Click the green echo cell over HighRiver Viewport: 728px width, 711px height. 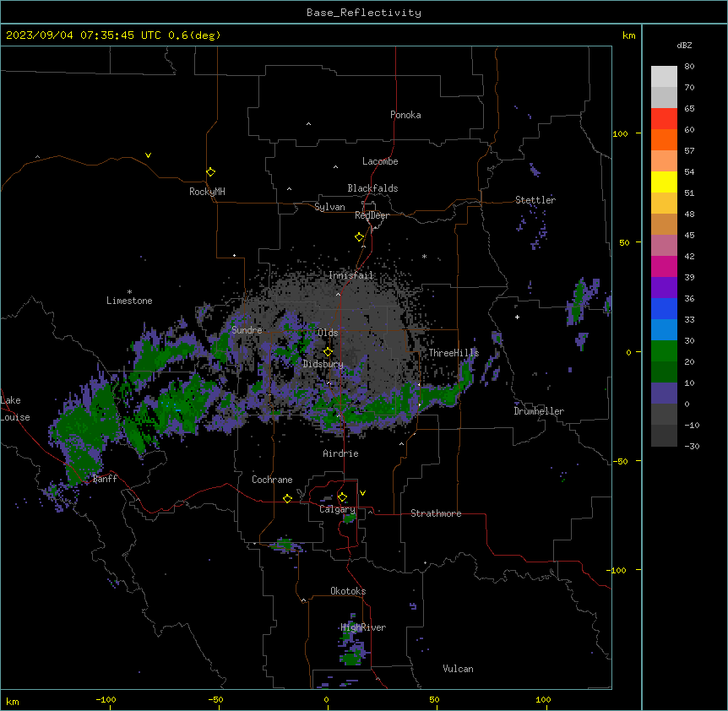click(x=352, y=657)
